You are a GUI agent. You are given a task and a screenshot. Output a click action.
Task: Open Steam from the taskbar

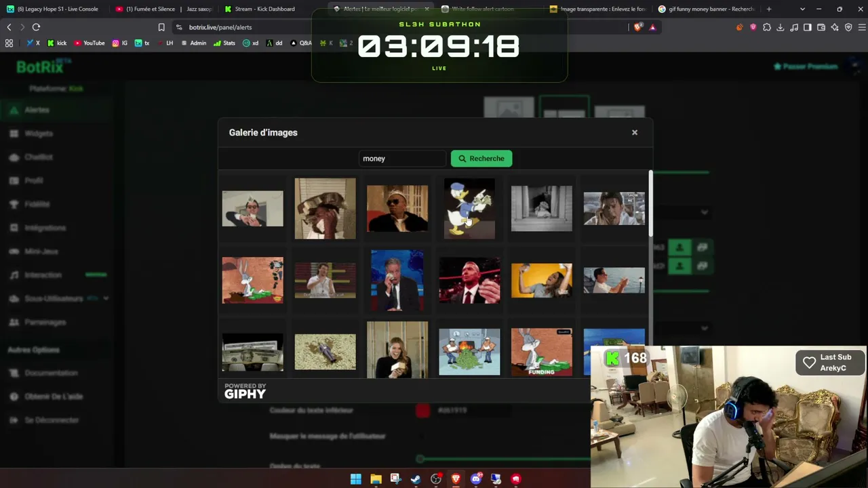tap(416, 479)
